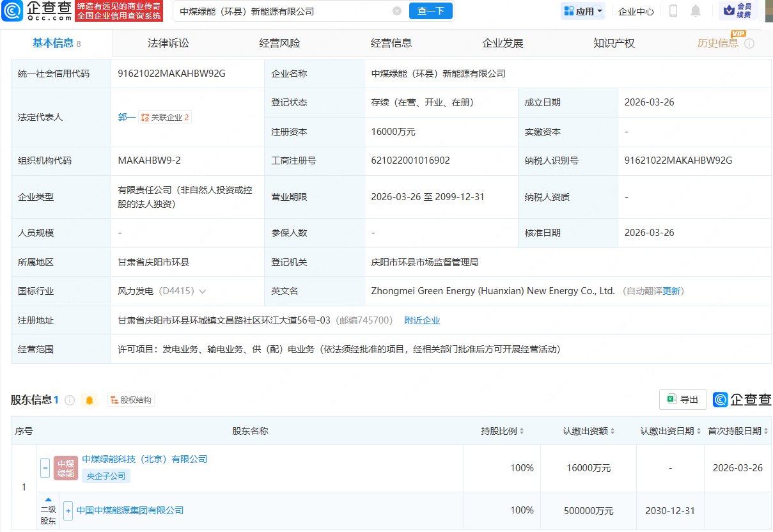Open notifications via the bell icon
This screenshot has height=532, width=773.
(696, 11)
